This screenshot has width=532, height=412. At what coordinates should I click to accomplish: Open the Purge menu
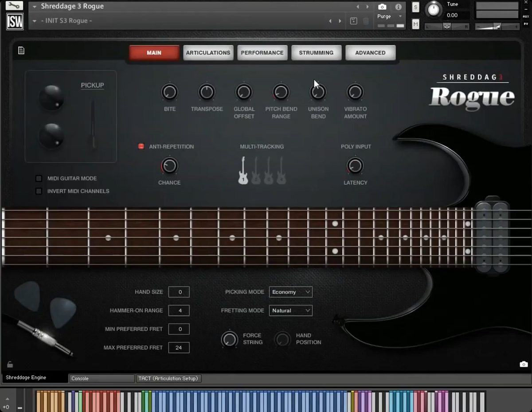click(x=390, y=16)
